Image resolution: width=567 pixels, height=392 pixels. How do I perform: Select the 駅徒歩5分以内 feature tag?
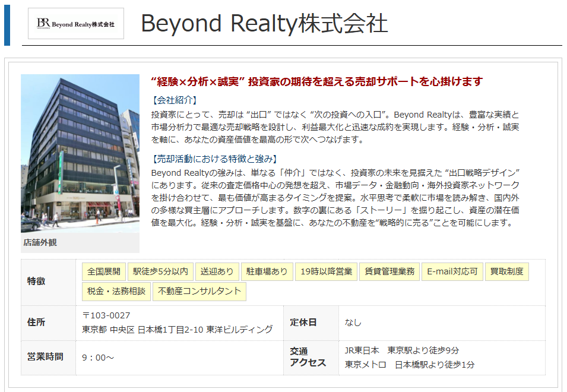[160, 272]
